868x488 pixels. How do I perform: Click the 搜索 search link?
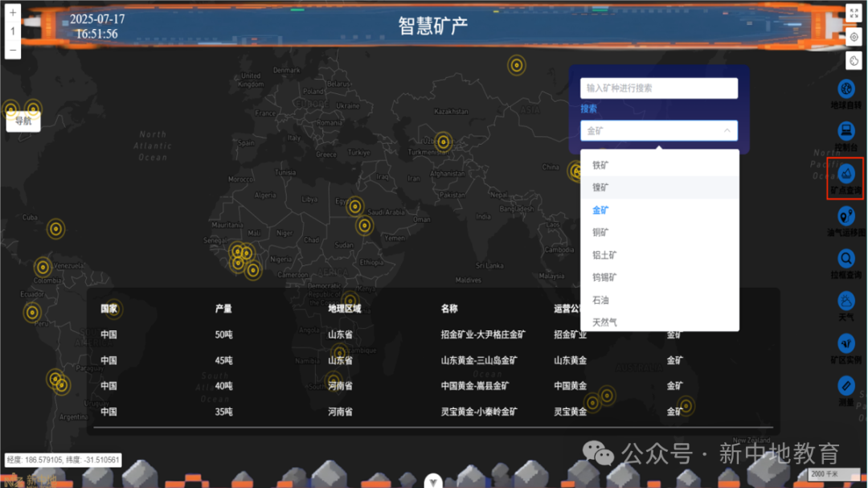588,109
